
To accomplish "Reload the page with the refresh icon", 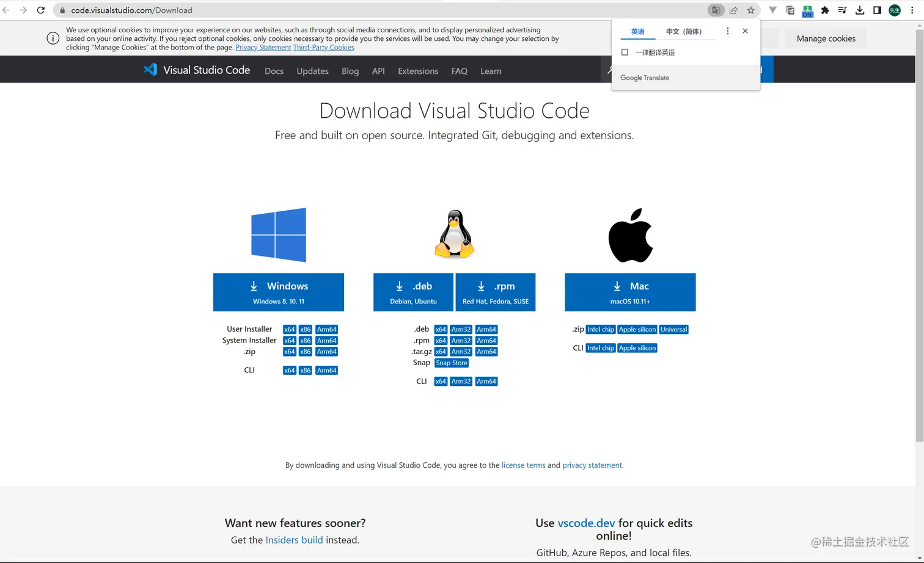I will pos(41,10).
